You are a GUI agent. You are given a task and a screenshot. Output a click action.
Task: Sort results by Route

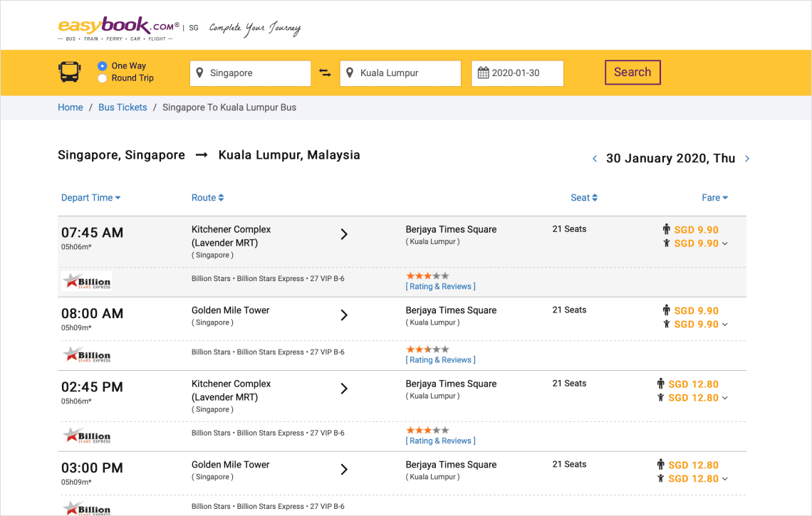[208, 198]
